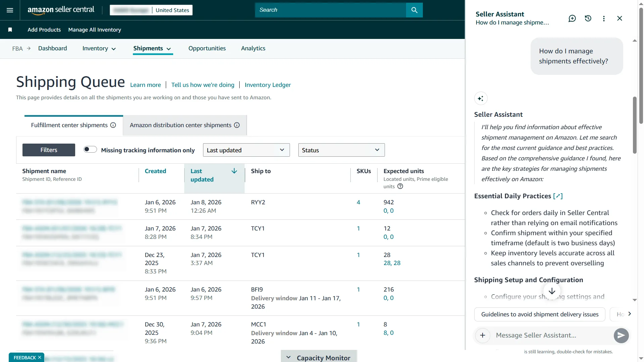Open the hamburger navigation menu
The image size is (644, 362).
pos(10,10)
